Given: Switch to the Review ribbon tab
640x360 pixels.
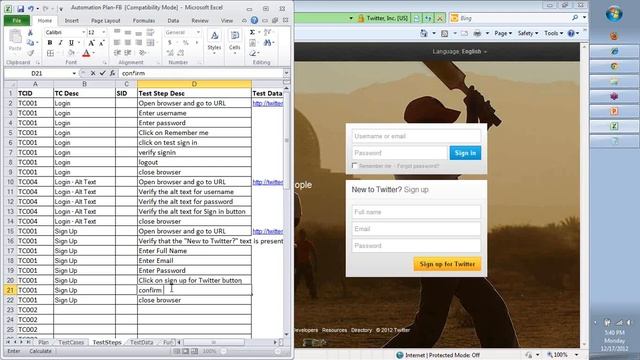Looking at the screenshot, I should (200, 20).
